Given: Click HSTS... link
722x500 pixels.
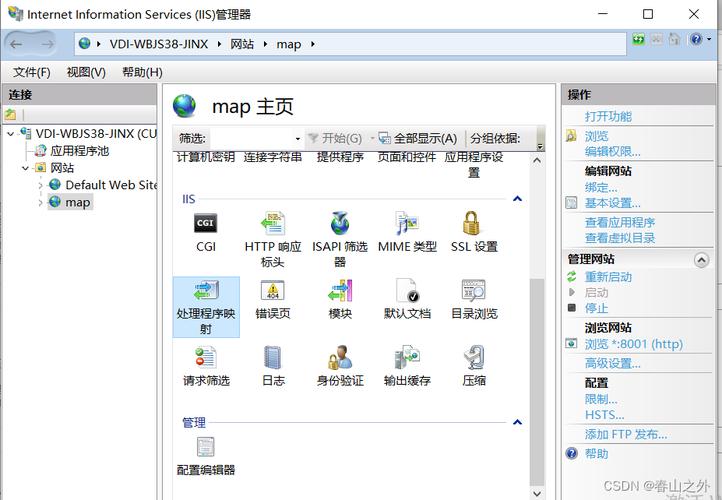Looking at the screenshot, I should tap(605, 415).
